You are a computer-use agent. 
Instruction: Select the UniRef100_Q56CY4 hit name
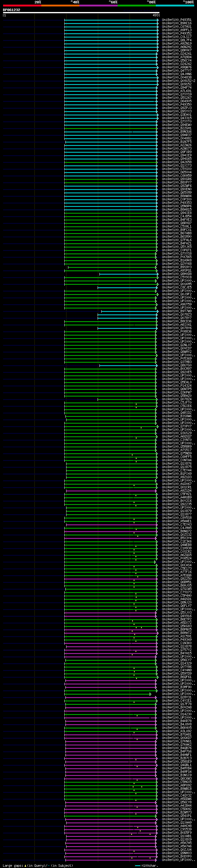[x=176, y=61]
